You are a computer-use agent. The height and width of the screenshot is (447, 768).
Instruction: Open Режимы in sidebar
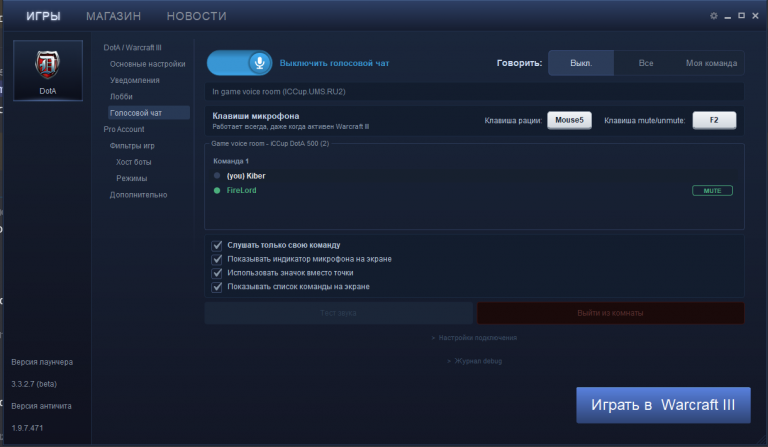tap(132, 178)
